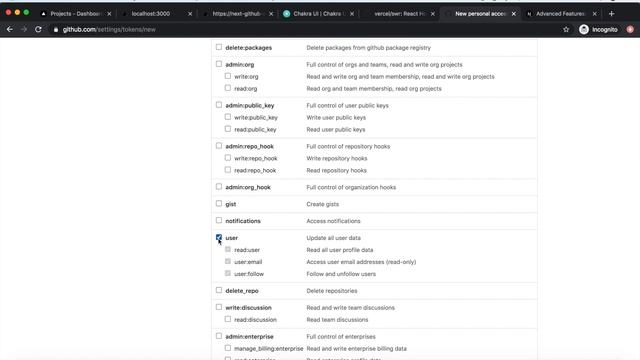Click the lock icon in address bar
This screenshot has height=360, width=640.
pyautogui.click(x=56, y=30)
